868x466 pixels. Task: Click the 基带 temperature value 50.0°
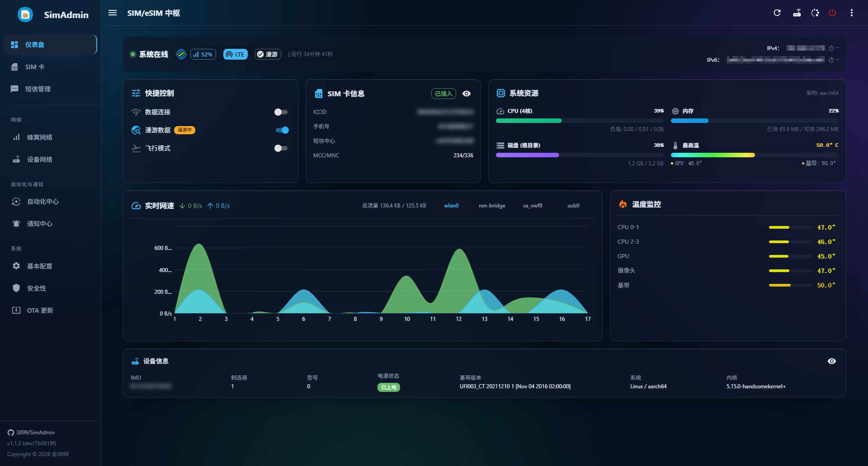click(826, 285)
